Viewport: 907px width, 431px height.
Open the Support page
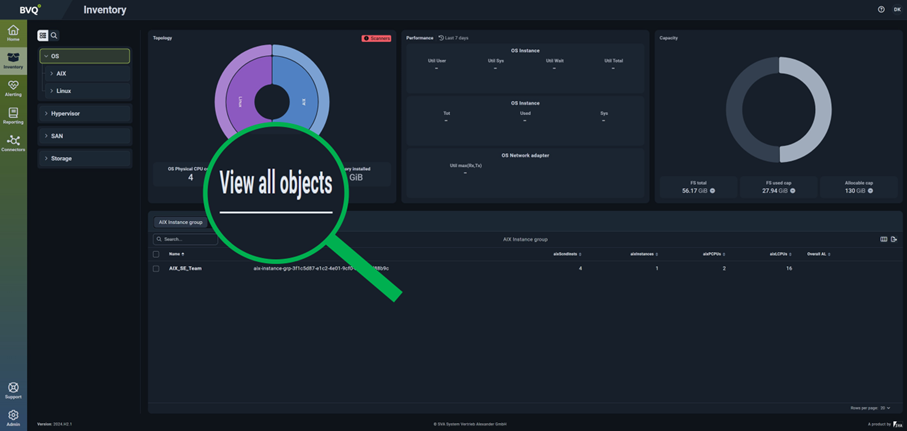[x=13, y=389]
